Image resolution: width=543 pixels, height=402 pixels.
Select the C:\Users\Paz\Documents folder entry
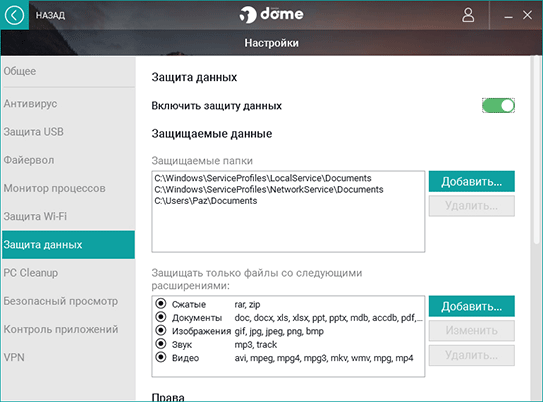click(206, 201)
